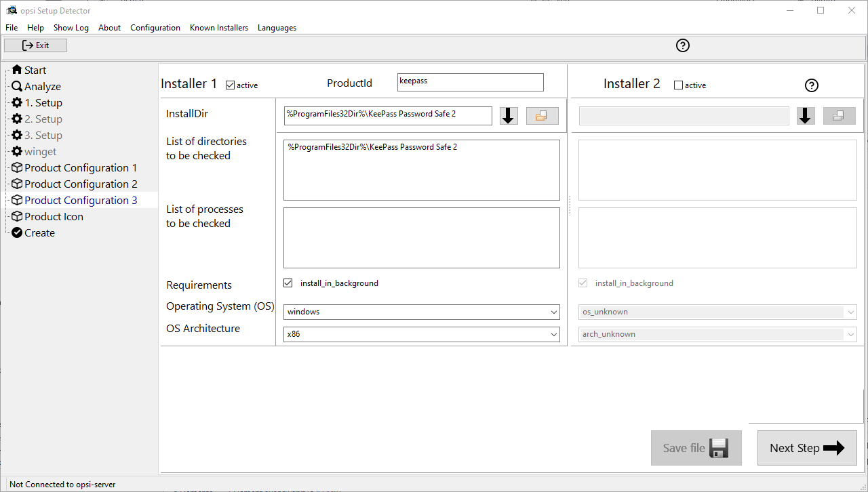Click the Save file button
The height and width of the screenshot is (492, 868).
click(x=696, y=448)
